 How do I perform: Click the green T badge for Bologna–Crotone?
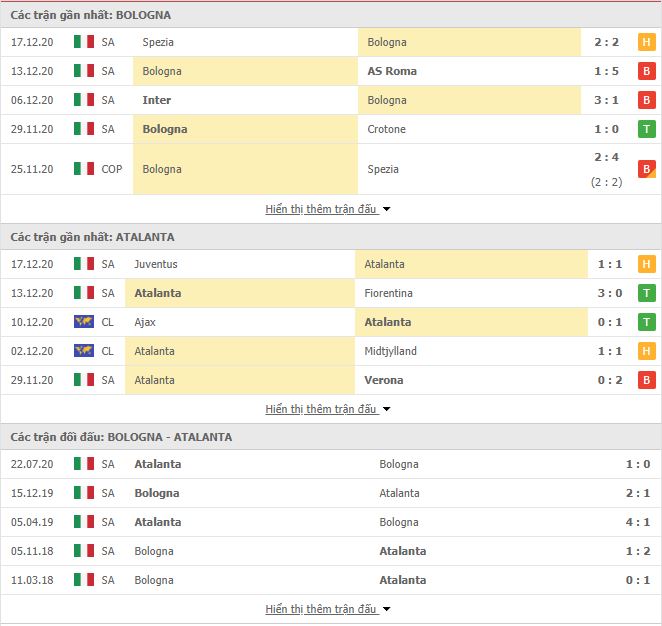(x=646, y=129)
